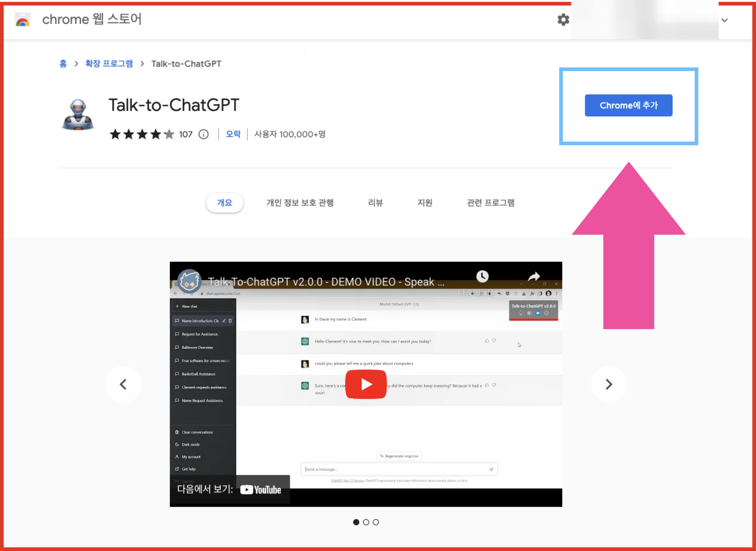
Task: Open the settings gear icon
Action: tap(563, 20)
